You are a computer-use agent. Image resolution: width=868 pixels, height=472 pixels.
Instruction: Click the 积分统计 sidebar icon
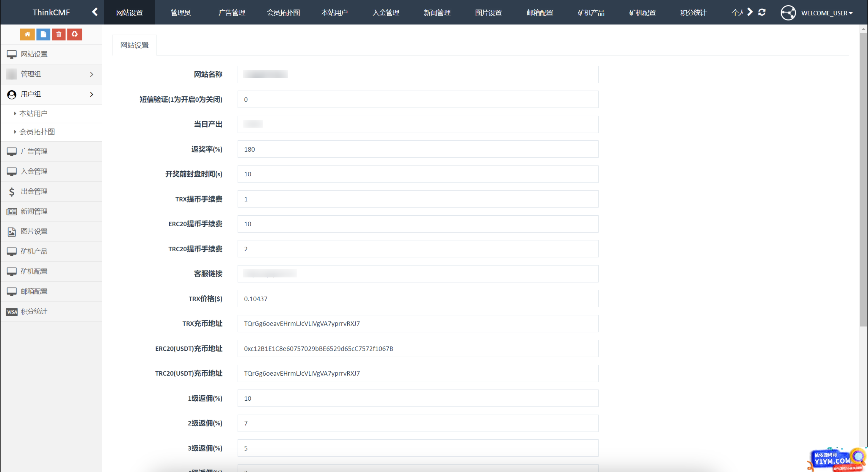pyautogui.click(x=12, y=311)
